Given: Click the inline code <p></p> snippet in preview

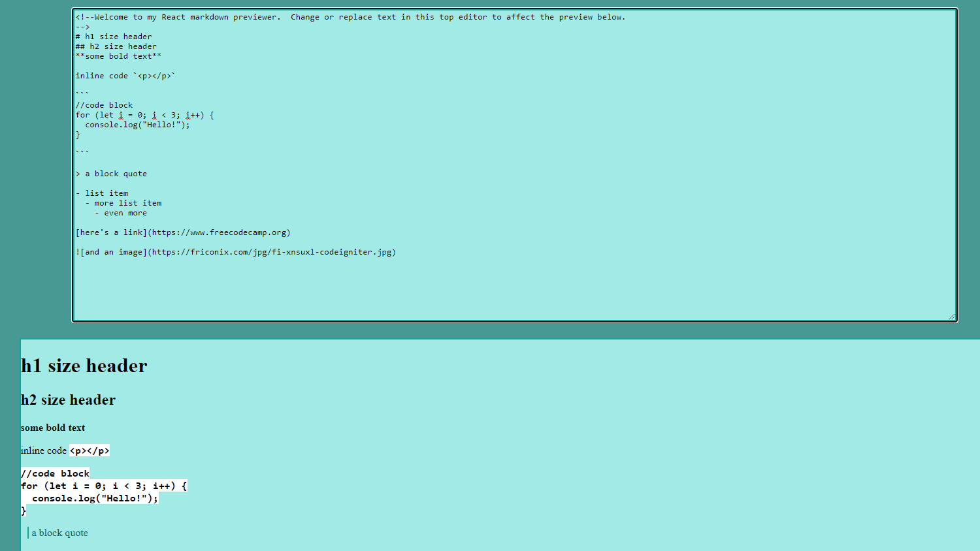Looking at the screenshot, I should coord(88,450).
